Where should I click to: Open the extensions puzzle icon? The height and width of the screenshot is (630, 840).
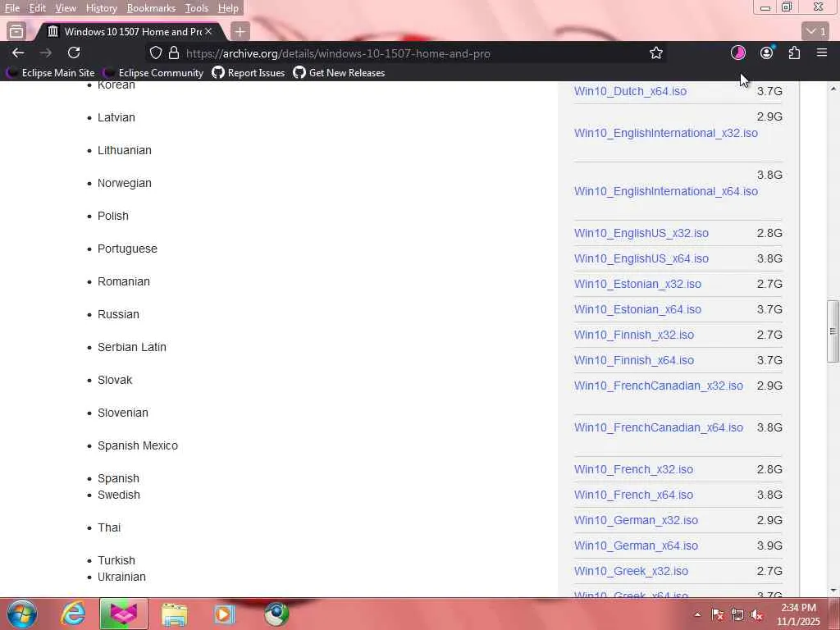pos(794,52)
